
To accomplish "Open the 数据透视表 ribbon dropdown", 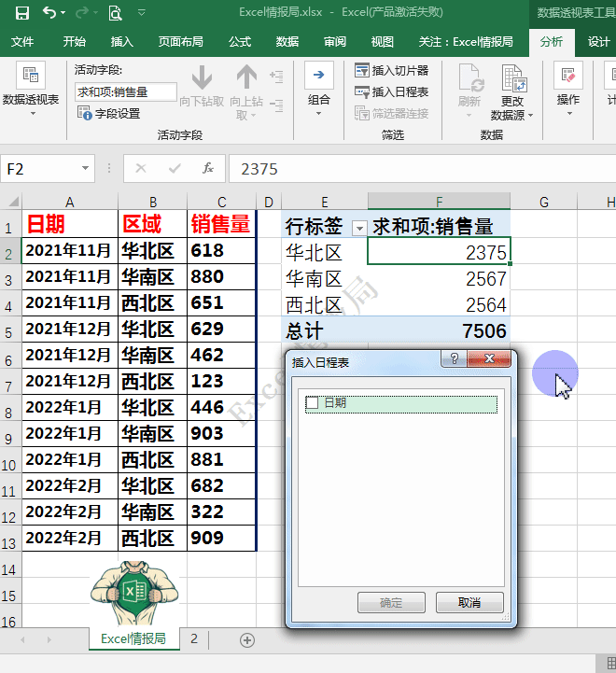I will point(31,90).
